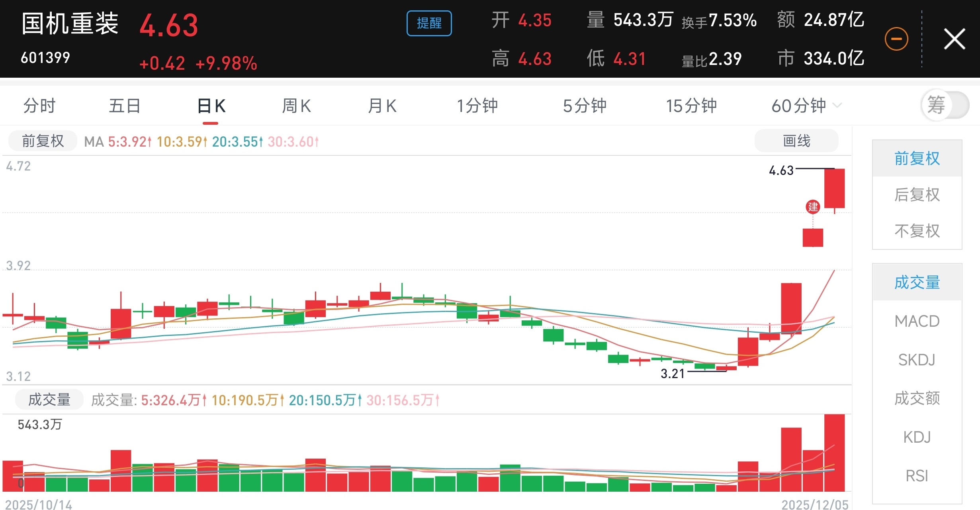
Task: Select the RSI indicator option
Action: (917, 476)
